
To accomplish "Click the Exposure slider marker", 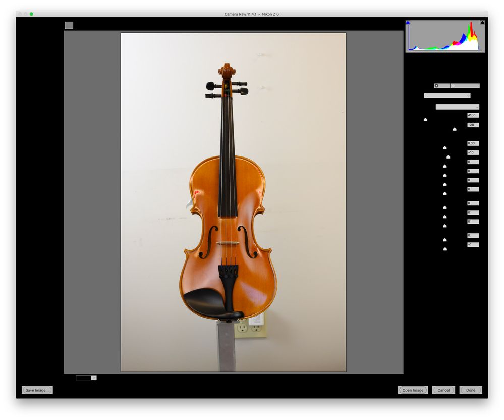I will click(444, 147).
